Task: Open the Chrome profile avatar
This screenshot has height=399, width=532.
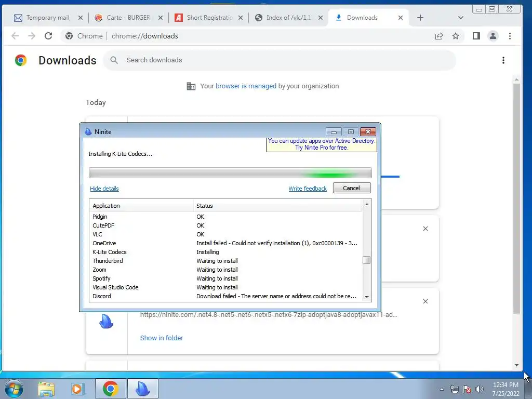Action: coord(493,36)
